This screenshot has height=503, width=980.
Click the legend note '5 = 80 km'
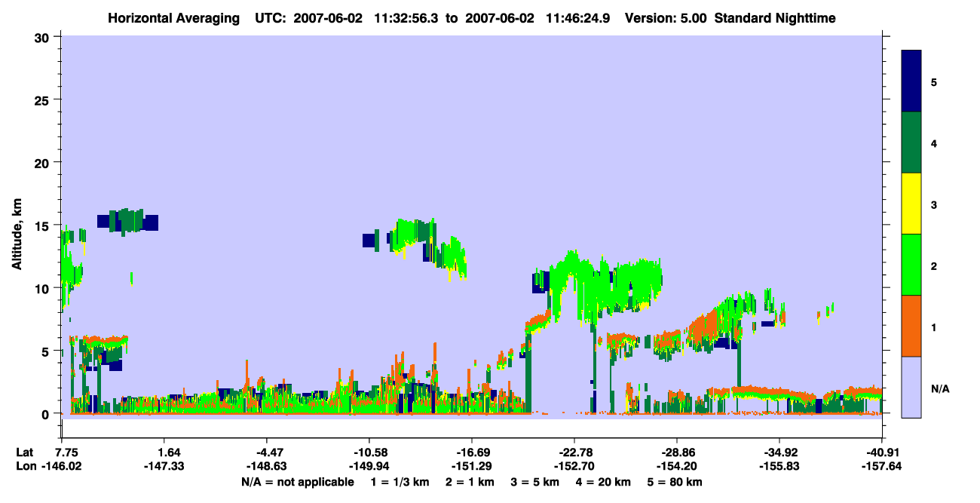675,482
